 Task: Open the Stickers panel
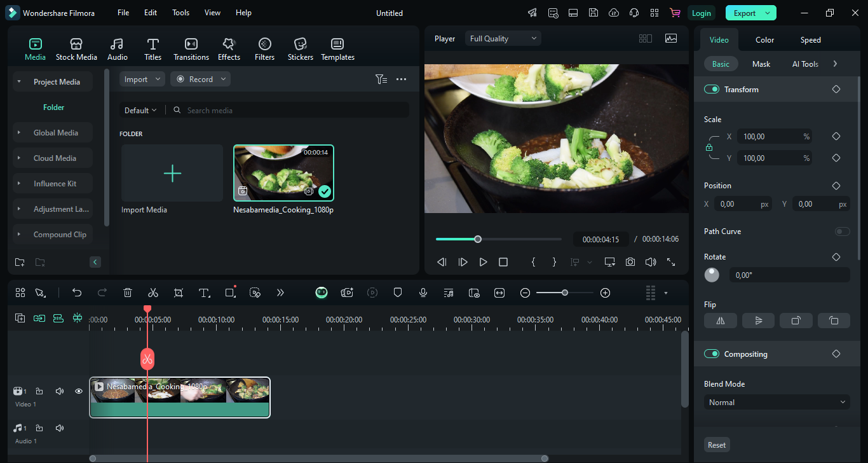(x=300, y=49)
